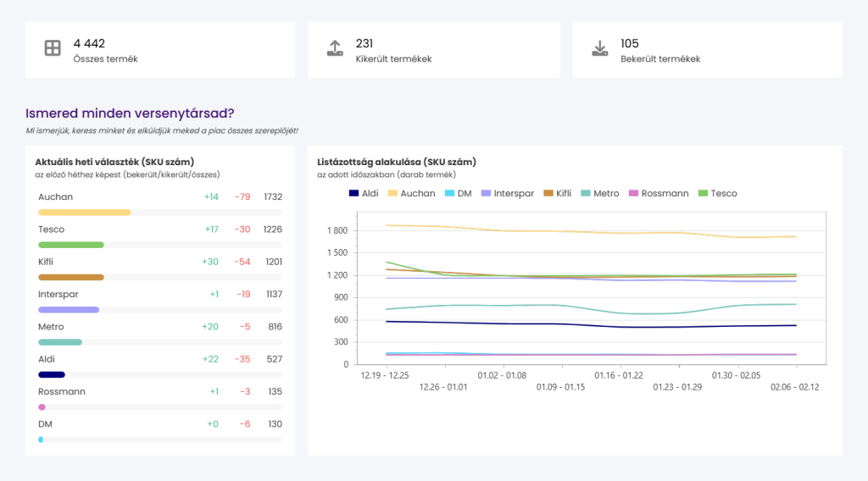
Task: Click the grid icon beside Összes termék
Action: tap(53, 49)
